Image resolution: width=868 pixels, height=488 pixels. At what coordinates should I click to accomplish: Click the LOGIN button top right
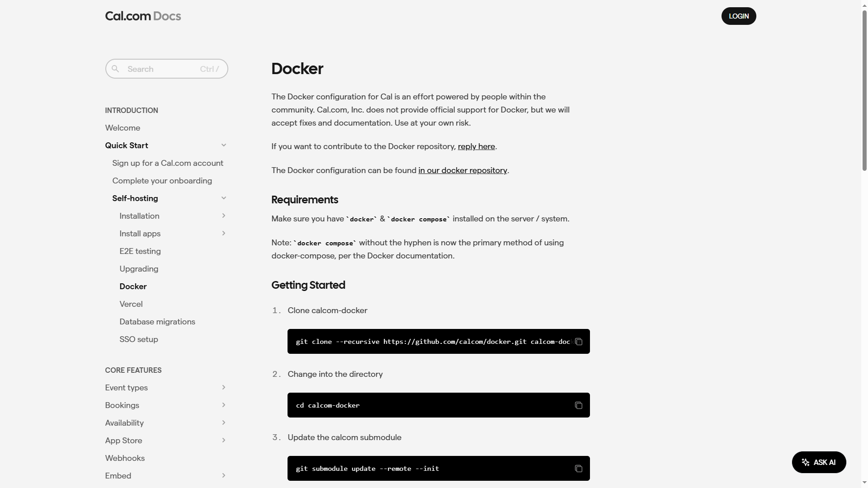point(739,15)
